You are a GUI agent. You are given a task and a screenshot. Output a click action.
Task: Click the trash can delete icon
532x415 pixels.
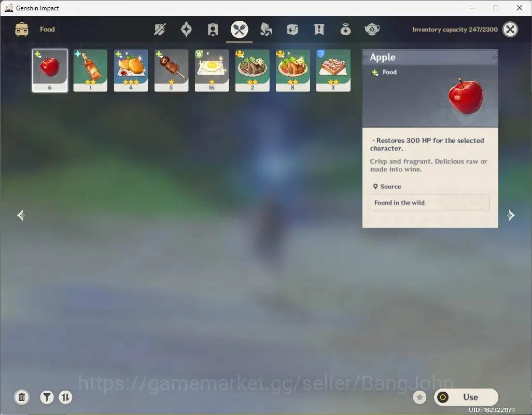[22, 397]
